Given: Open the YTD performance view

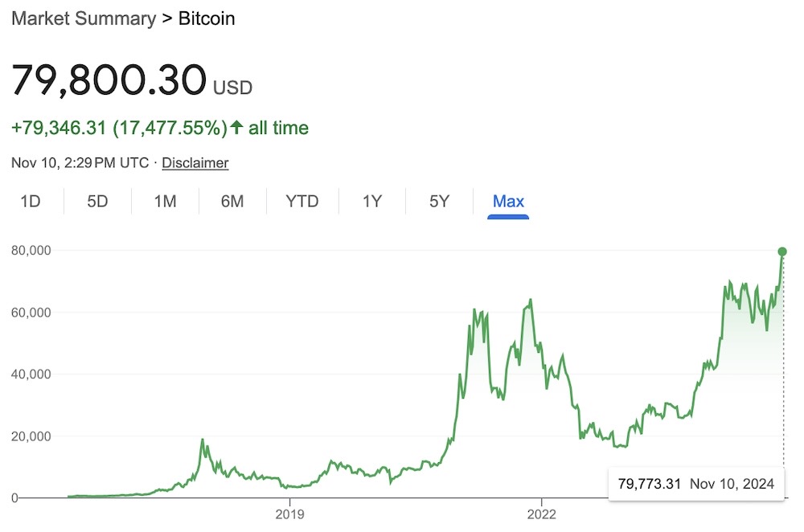Looking at the screenshot, I should (x=301, y=202).
